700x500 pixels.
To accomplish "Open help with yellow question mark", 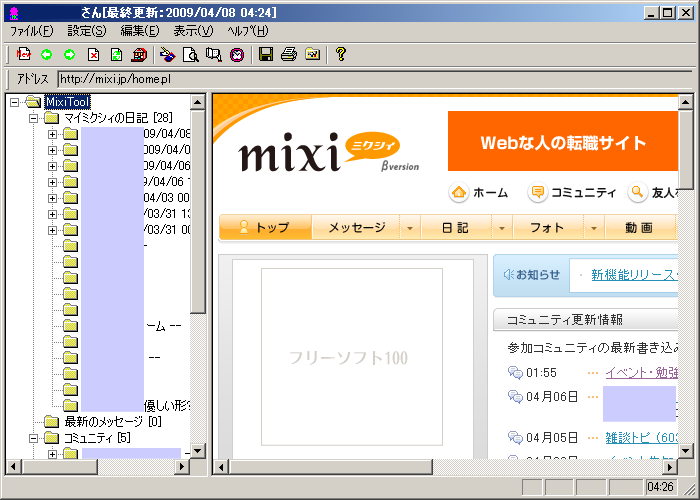I will [341, 54].
